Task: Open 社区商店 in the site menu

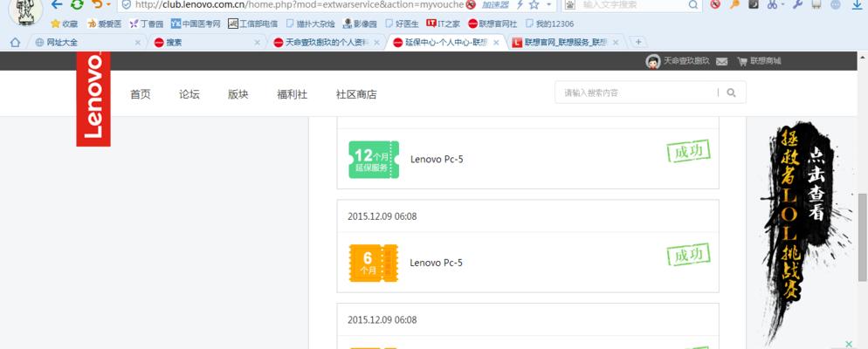Action: (356, 94)
